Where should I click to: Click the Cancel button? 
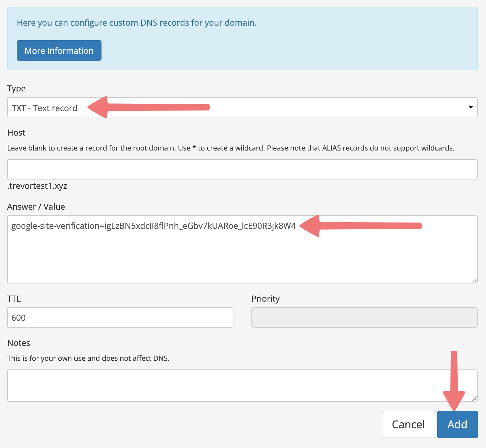pyautogui.click(x=408, y=424)
